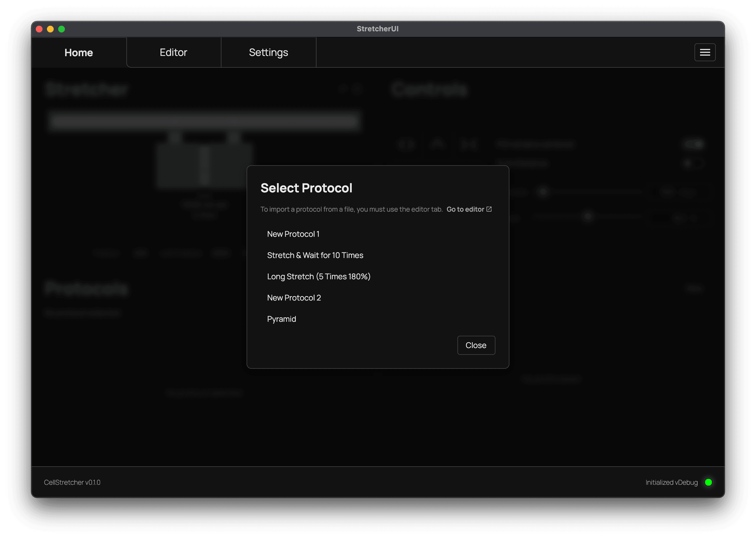This screenshot has height=539, width=756.
Task: Choose Stretch & Wait for 10 Times protocol
Action: tap(378, 255)
